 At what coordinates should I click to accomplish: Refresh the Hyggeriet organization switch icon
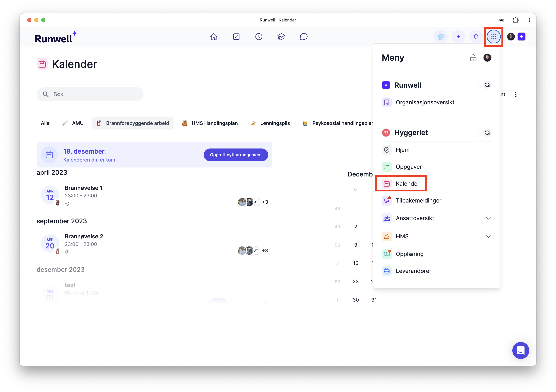[x=487, y=133]
